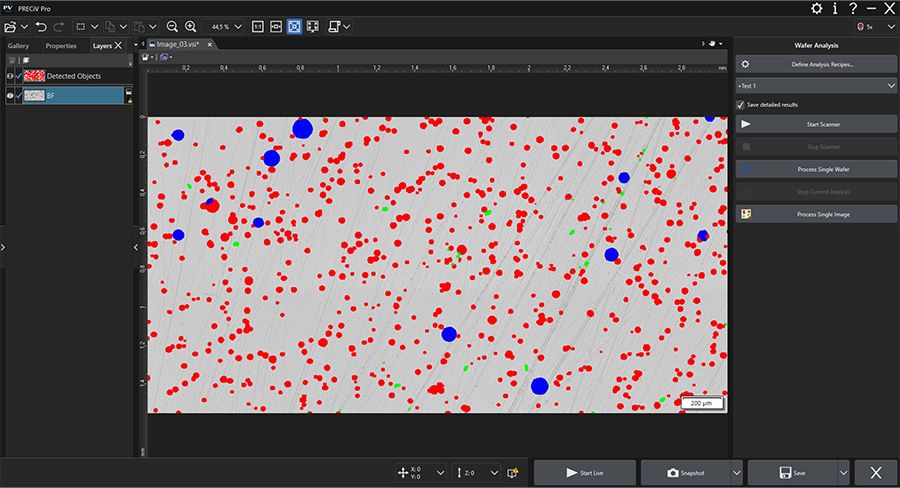Switch to the Properties tab
The image size is (900, 488).
[61, 46]
